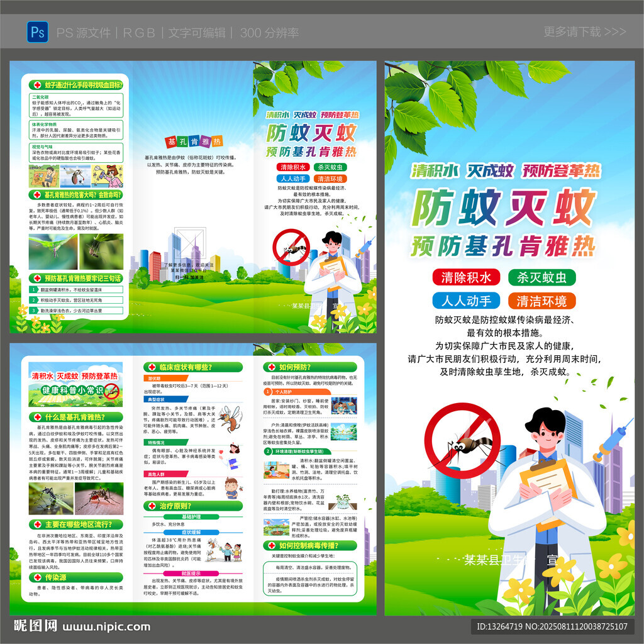
Task: Select the RGB header label
Action: click(x=139, y=33)
